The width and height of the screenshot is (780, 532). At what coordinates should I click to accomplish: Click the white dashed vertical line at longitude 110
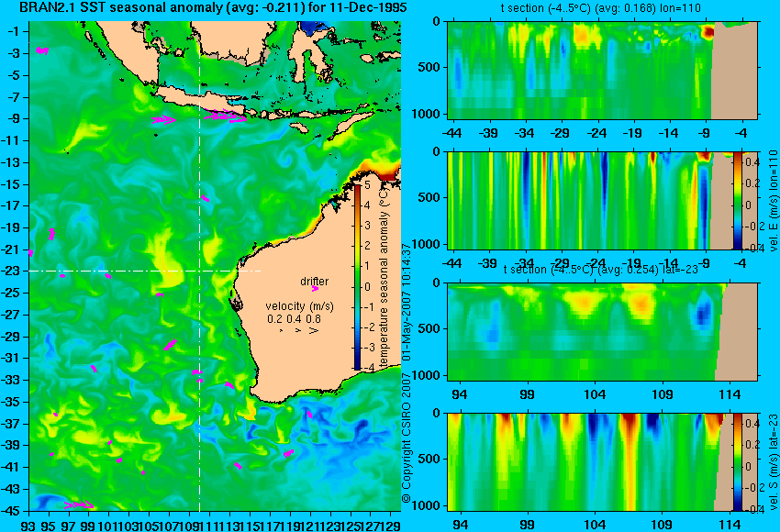point(199,266)
